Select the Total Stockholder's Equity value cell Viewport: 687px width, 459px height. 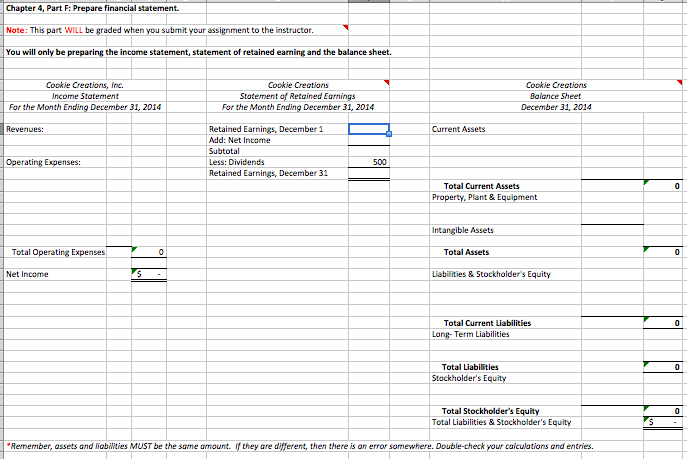[x=663, y=411]
